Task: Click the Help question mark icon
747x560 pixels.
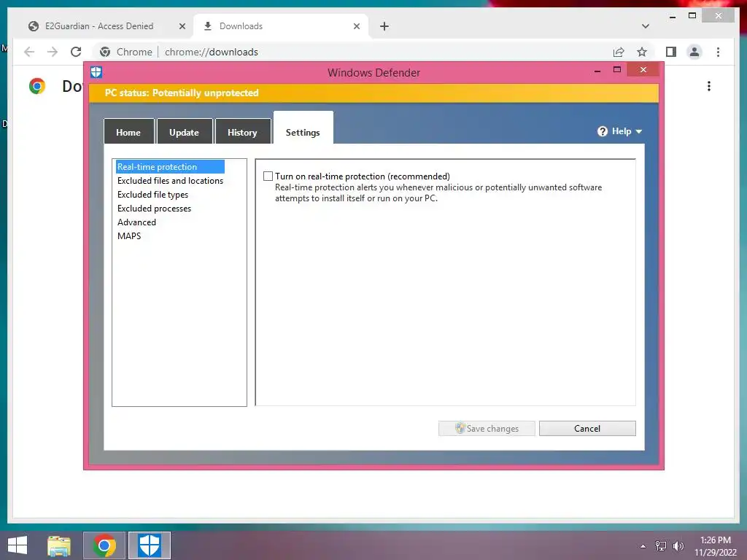Action: (603, 131)
